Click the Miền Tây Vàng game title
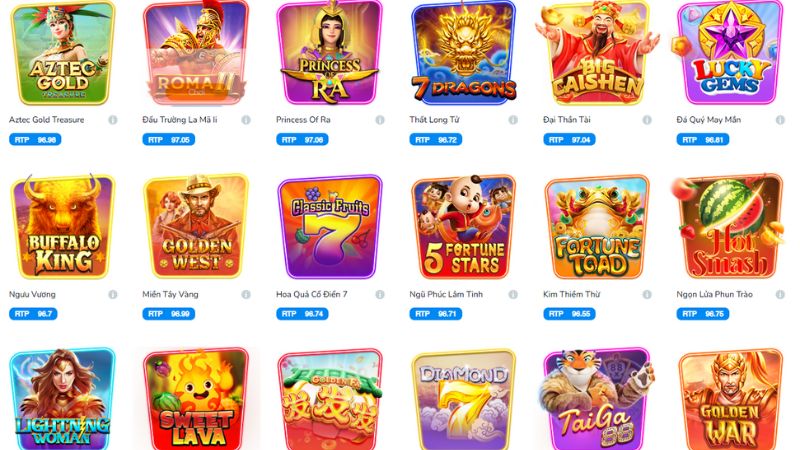 [170, 294]
